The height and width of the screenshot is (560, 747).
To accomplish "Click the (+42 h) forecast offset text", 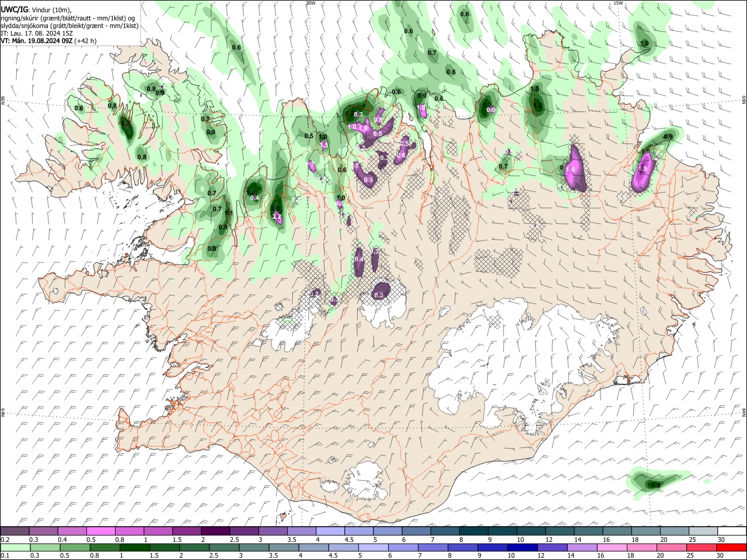I will point(86,41).
